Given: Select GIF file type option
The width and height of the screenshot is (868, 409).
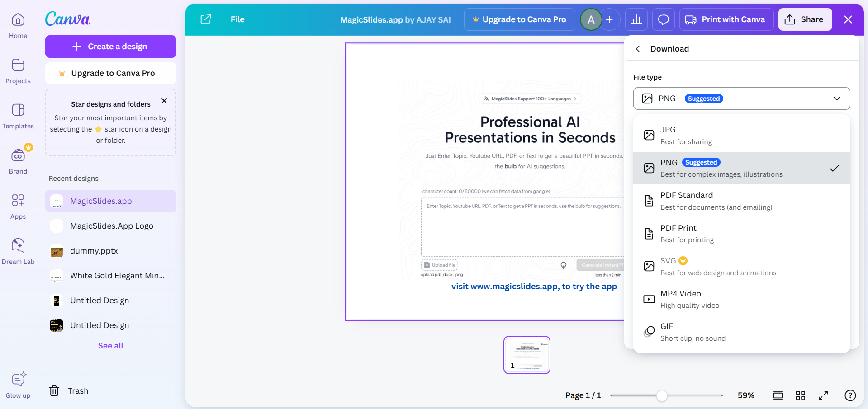Looking at the screenshot, I should (x=742, y=332).
